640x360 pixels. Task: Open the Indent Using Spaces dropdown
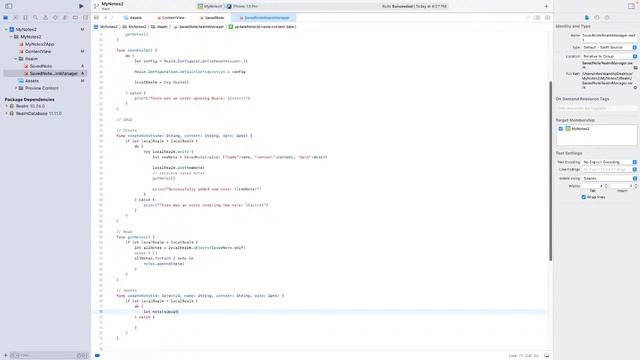point(609,178)
